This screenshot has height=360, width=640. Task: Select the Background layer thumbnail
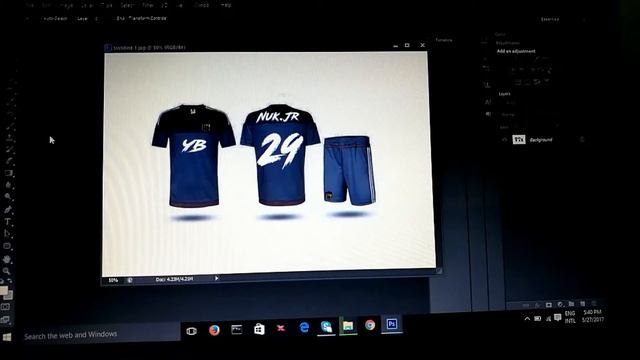[519, 140]
